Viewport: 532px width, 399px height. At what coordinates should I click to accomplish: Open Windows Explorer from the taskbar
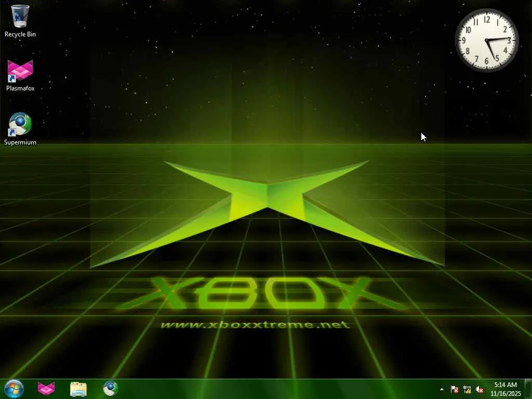pyautogui.click(x=78, y=389)
